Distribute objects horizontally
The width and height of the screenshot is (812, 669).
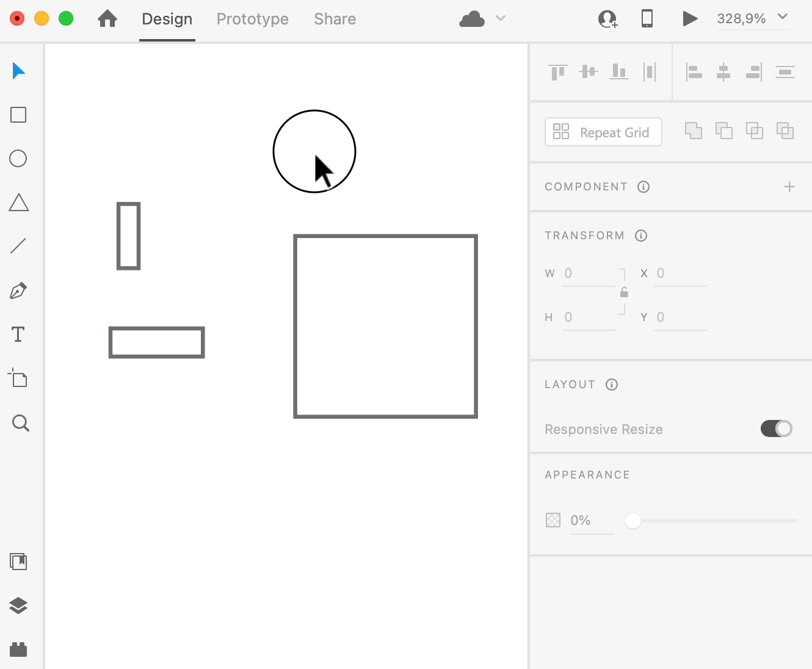650,72
